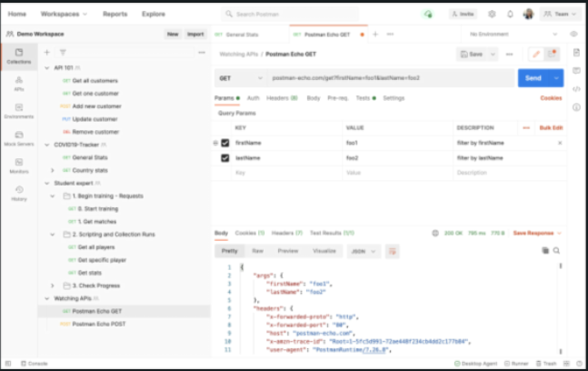Switch to the request Headers (8) tab
The width and height of the screenshot is (588, 371).
pyautogui.click(x=282, y=98)
